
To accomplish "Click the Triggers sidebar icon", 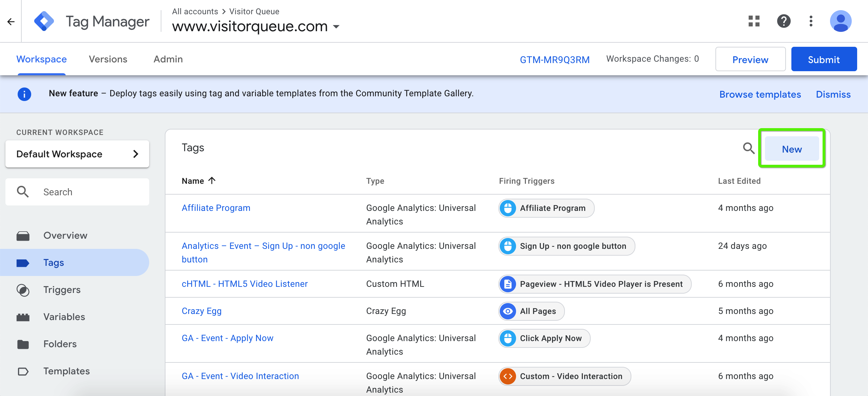I will [x=23, y=290].
